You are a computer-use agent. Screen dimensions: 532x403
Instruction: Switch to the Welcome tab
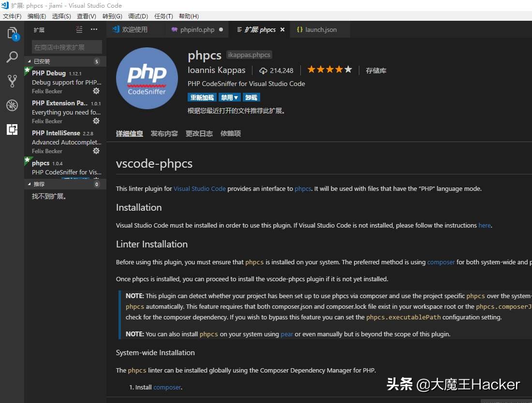point(134,29)
